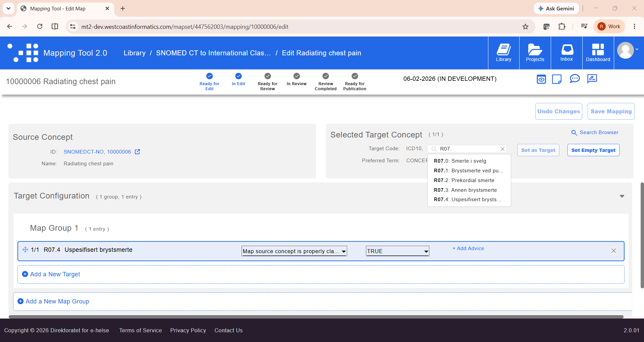Click plus icon for Add a New Map Group
The image size is (644, 342).
[20, 301]
